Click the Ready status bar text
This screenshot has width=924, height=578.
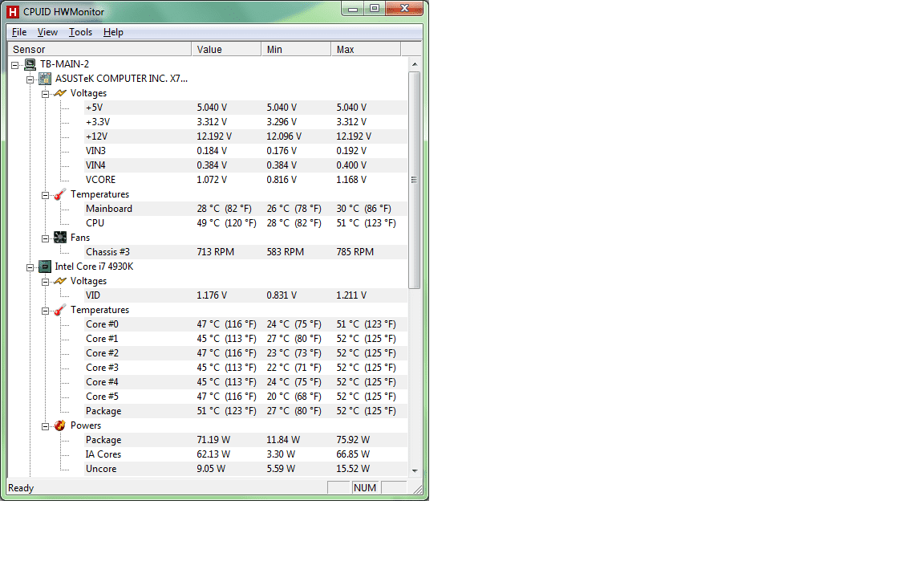[21, 488]
